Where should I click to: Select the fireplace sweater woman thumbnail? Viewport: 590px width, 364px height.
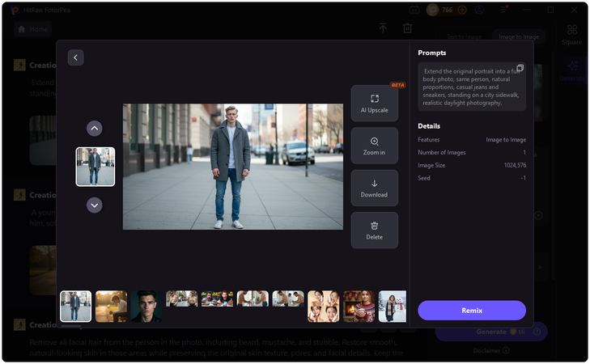coord(359,307)
